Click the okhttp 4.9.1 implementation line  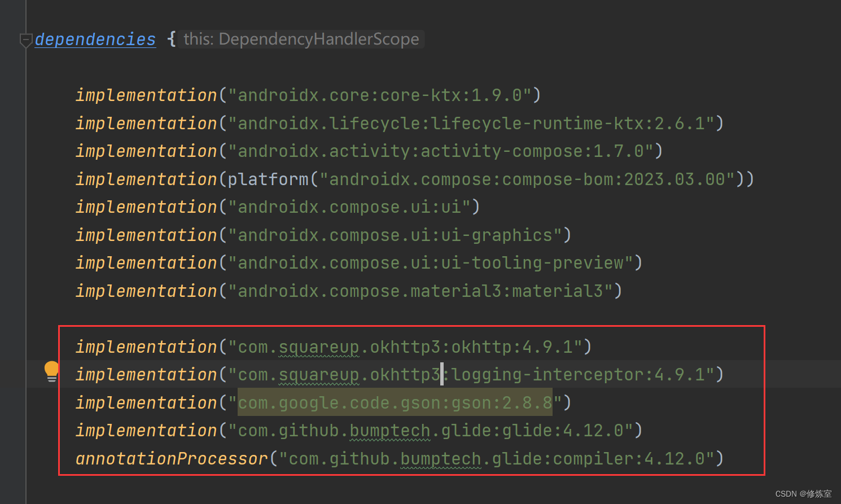pyautogui.click(x=333, y=346)
